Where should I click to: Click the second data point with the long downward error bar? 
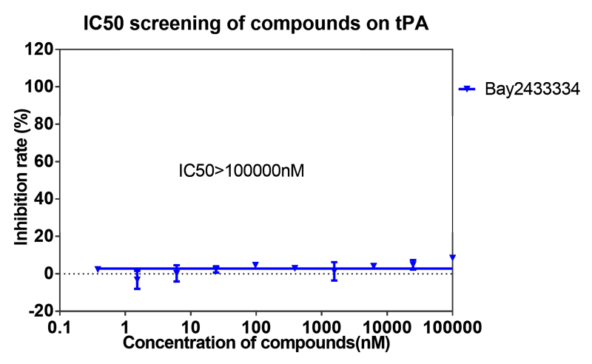point(137,278)
